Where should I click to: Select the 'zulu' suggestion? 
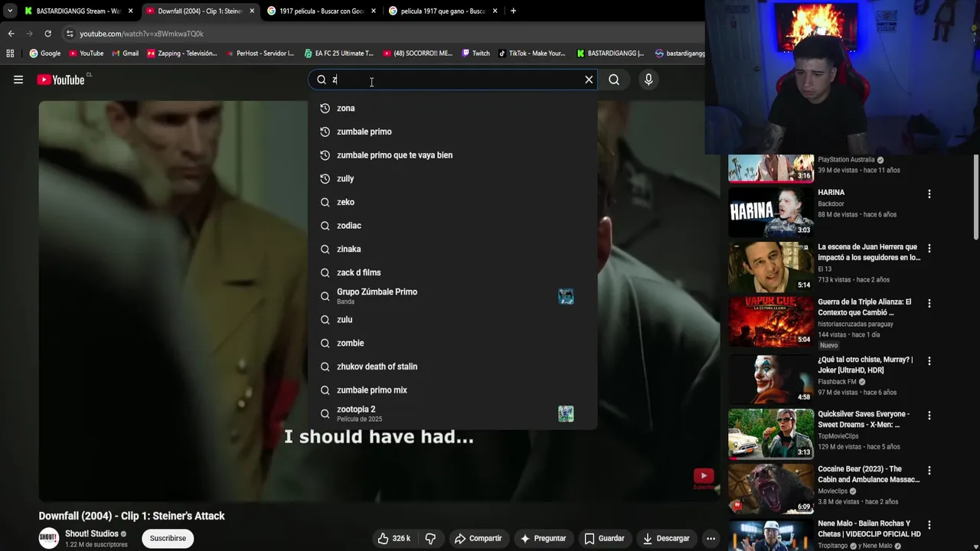tap(452, 319)
